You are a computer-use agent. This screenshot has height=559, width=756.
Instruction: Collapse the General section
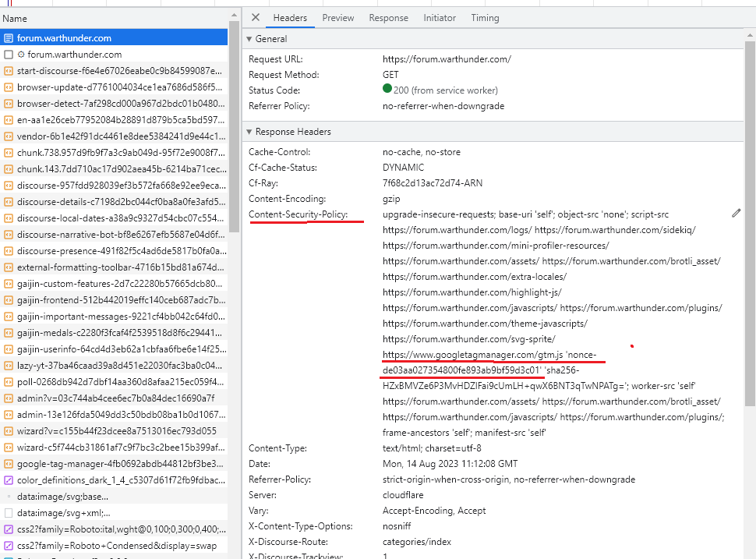[249, 39]
